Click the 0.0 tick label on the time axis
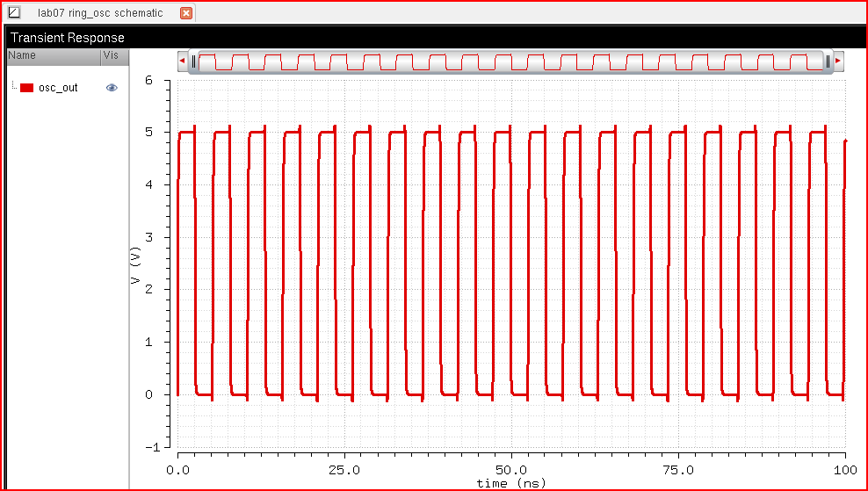This screenshot has width=868, height=491. tap(178, 470)
